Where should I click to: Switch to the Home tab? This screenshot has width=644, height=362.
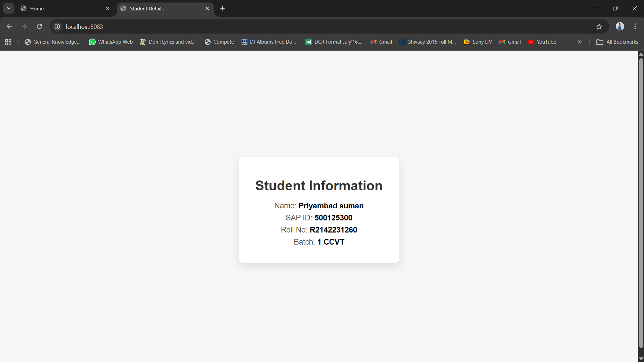(60, 8)
